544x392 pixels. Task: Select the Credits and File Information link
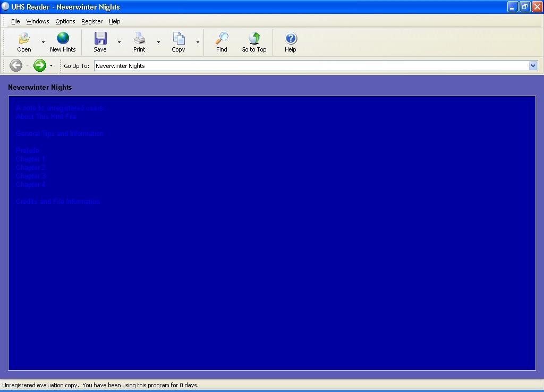point(58,202)
